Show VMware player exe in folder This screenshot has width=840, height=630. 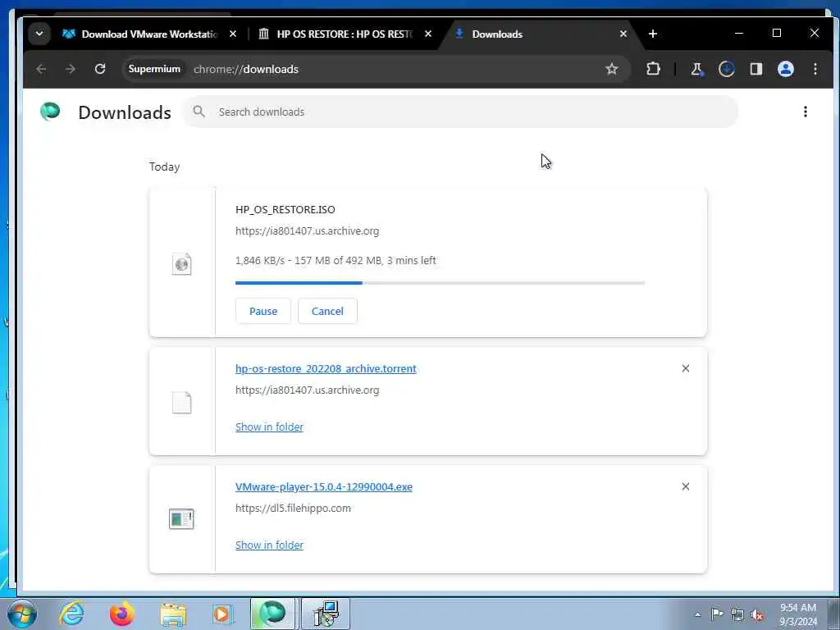point(269,545)
